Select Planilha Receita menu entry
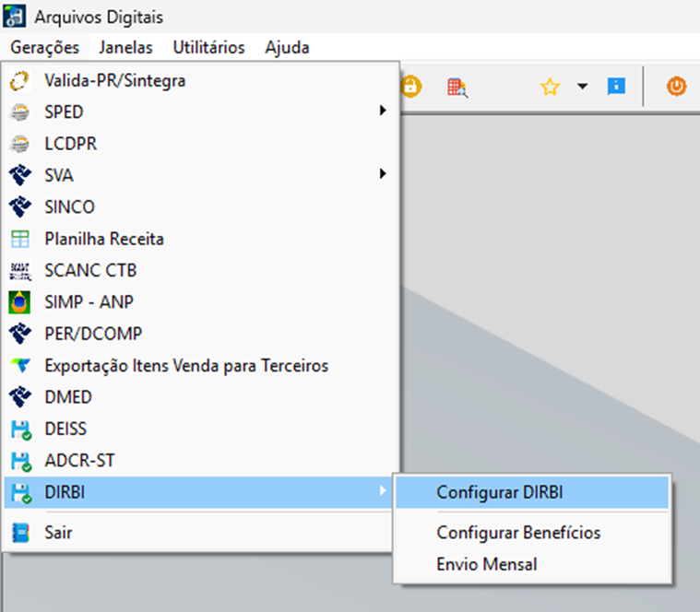Image resolution: width=700 pixels, height=612 pixels. tap(200, 239)
